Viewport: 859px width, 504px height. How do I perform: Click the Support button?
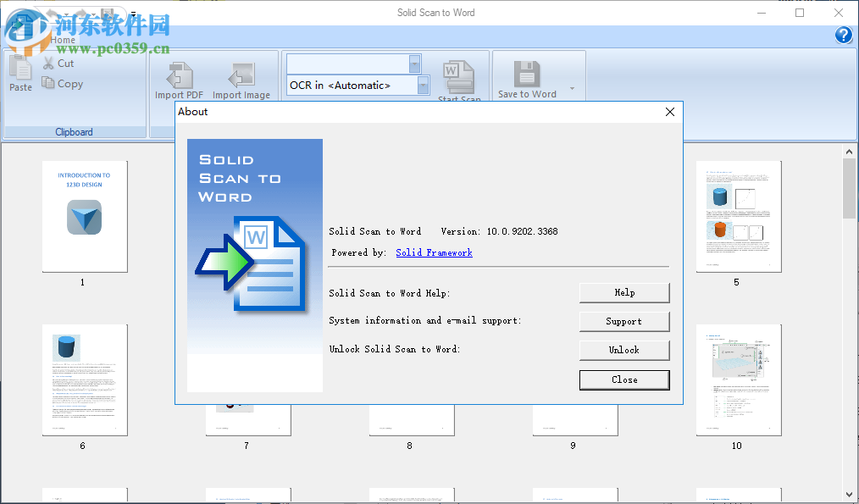coord(624,321)
